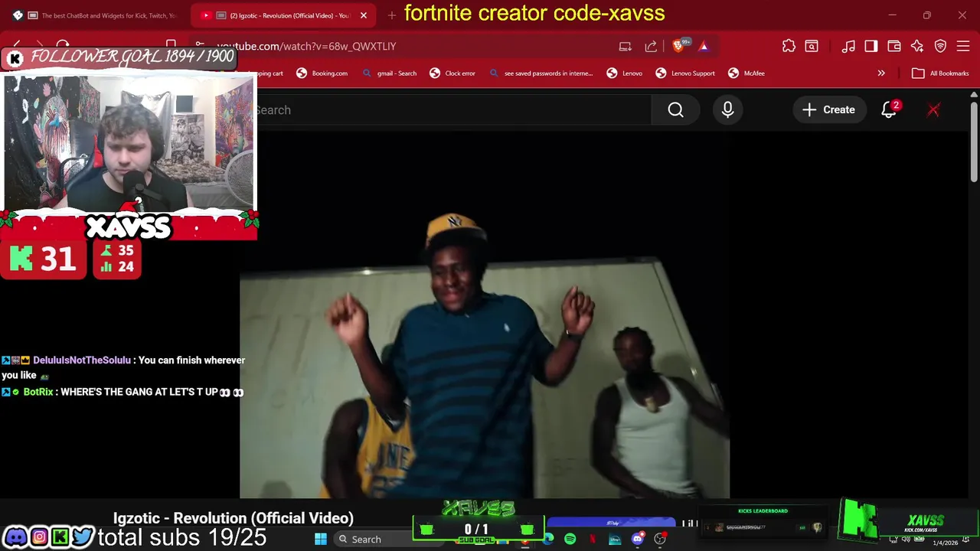Open the browser hamburger main menu

point(964,47)
